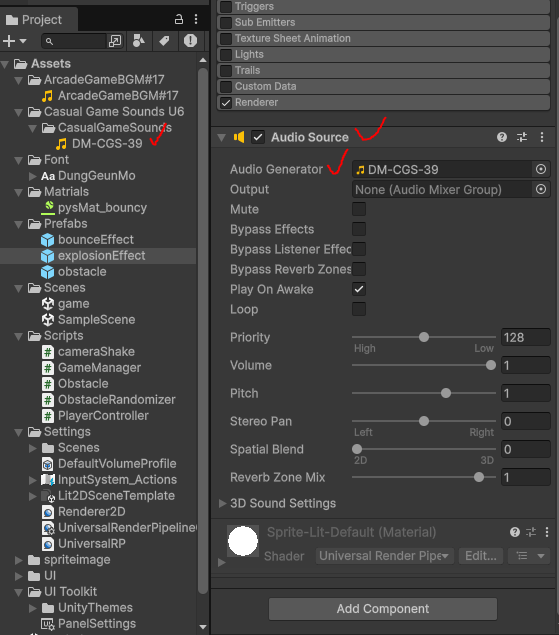Viewport: 559px width, 635px height.
Task: Check the Mute checkbox
Action: pos(359,209)
